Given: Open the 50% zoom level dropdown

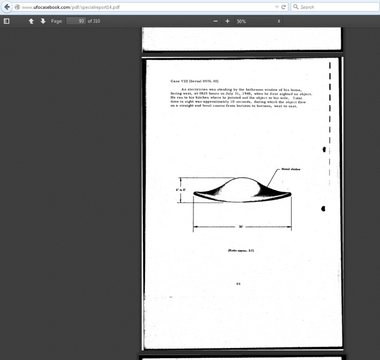Looking at the screenshot, I should click(x=258, y=21).
